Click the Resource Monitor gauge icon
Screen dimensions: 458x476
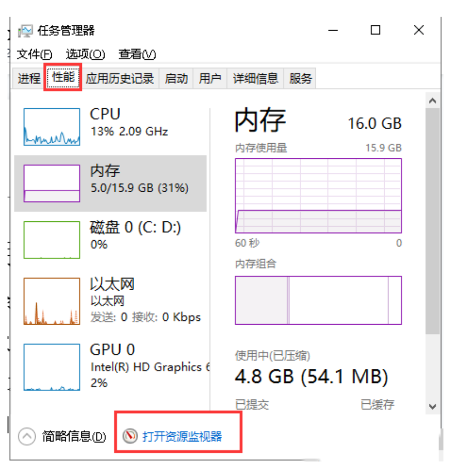pyautogui.click(x=130, y=436)
